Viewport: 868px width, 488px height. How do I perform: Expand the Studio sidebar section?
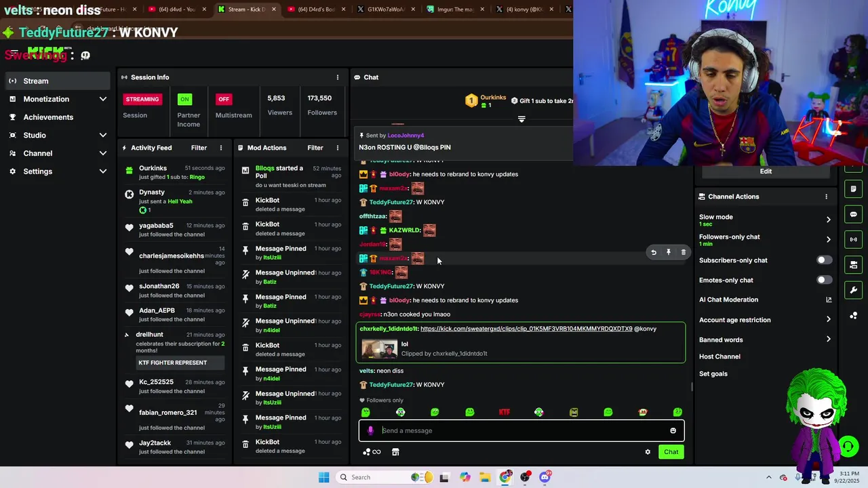(x=57, y=136)
